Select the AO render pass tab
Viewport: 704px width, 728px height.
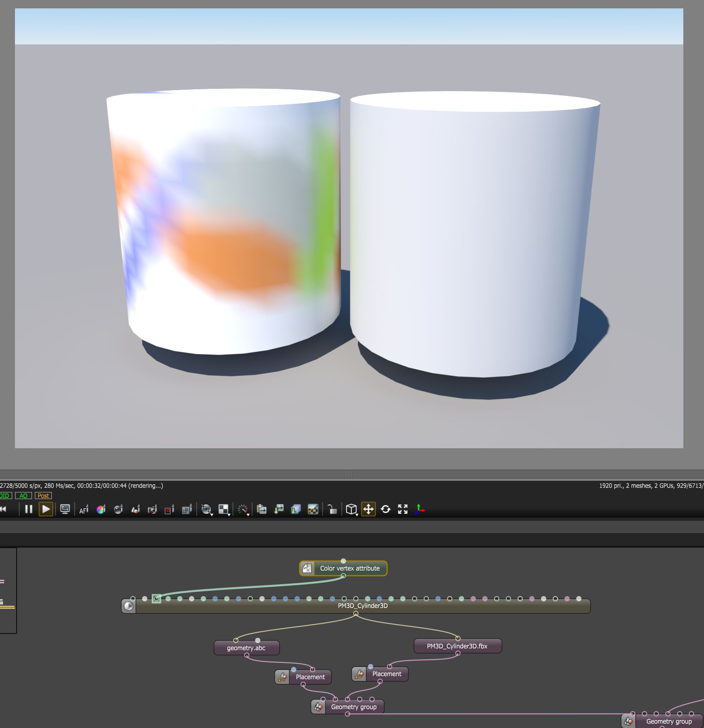pyautogui.click(x=23, y=496)
